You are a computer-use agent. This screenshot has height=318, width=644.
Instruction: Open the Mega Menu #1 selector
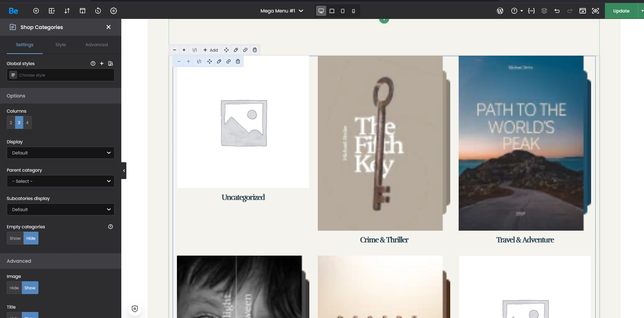coord(282,11)
